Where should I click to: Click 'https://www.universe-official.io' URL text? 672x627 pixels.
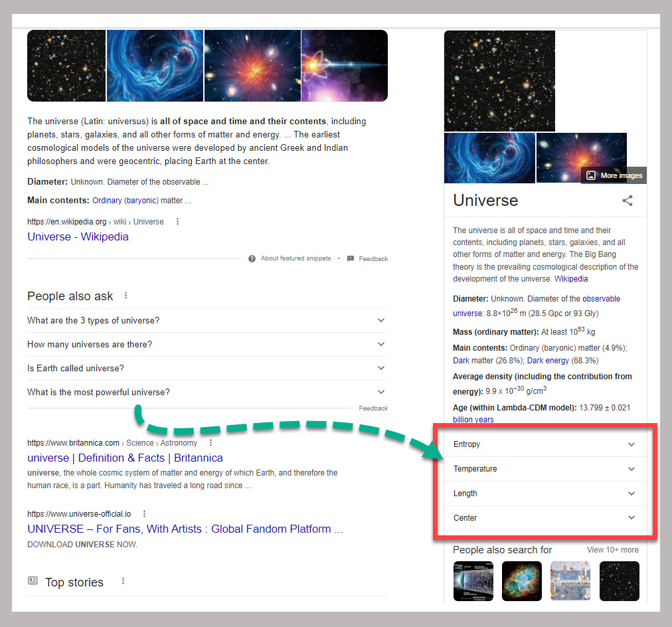pyautogui.click(x=79, y=514)
